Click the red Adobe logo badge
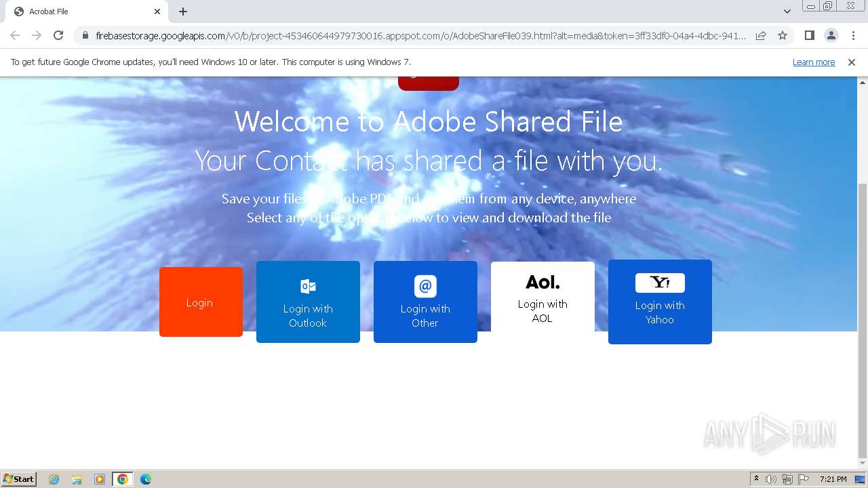Viewport: 868px width, 488px height. [x=429, y=83]
